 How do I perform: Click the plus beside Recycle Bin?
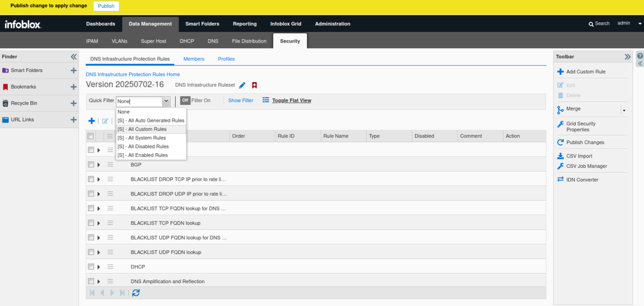coord(73,103)
